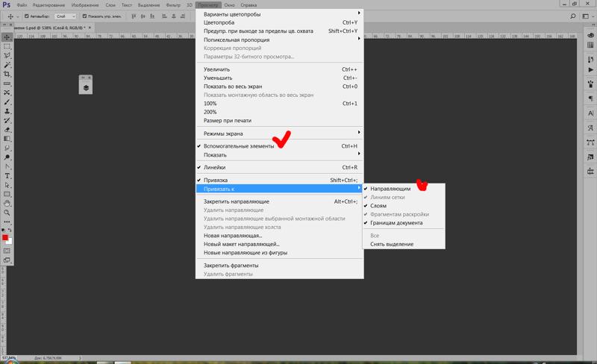
Task: Open the Фильтр menu
Action: tap(173, 5)
